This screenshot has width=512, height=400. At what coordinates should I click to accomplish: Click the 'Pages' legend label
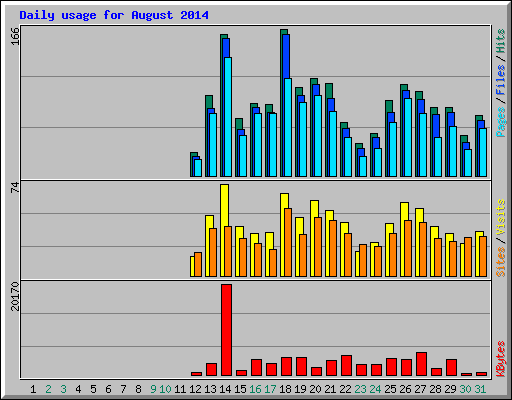500,122
